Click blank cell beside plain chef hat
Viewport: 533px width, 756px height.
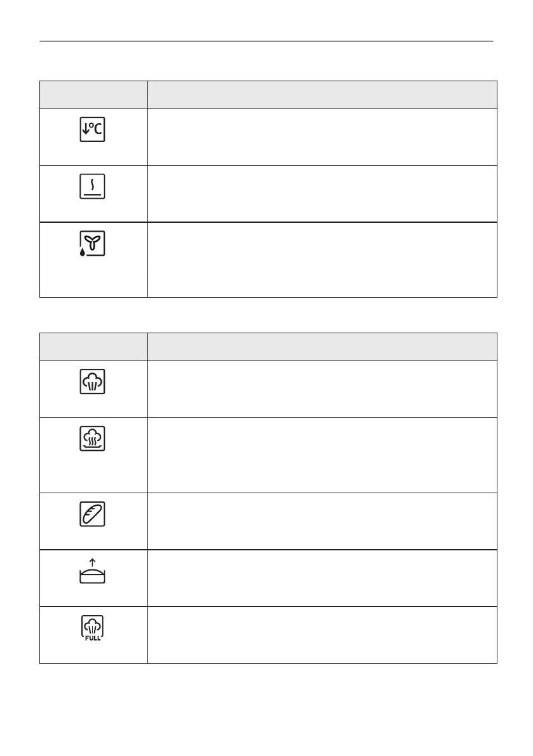[x=322, y=388]
